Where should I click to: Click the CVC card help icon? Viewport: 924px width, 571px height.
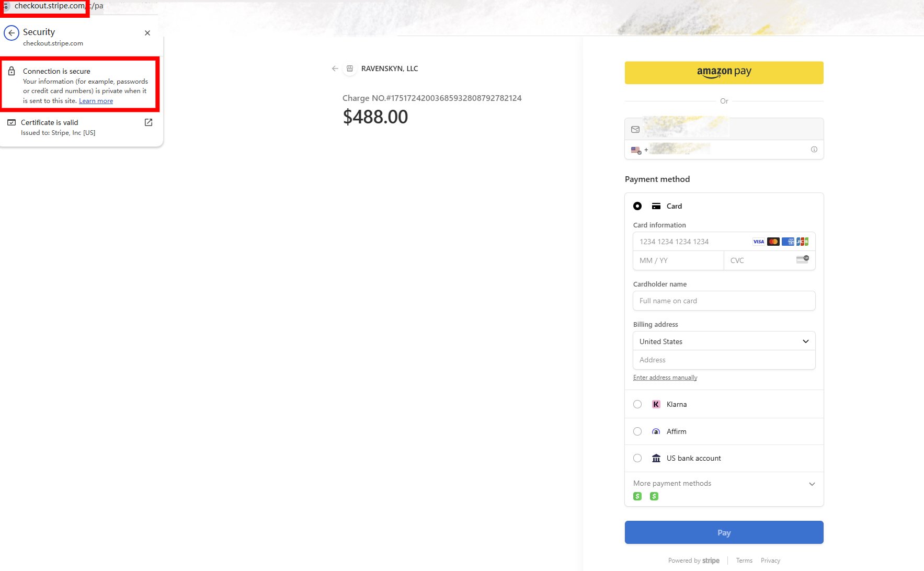[x=803, y=259]
